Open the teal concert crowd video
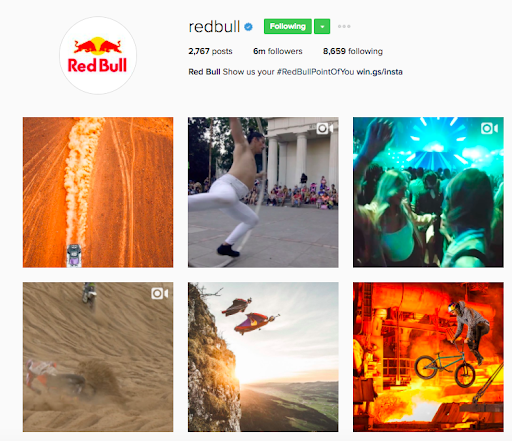 [x=428, y=192]
